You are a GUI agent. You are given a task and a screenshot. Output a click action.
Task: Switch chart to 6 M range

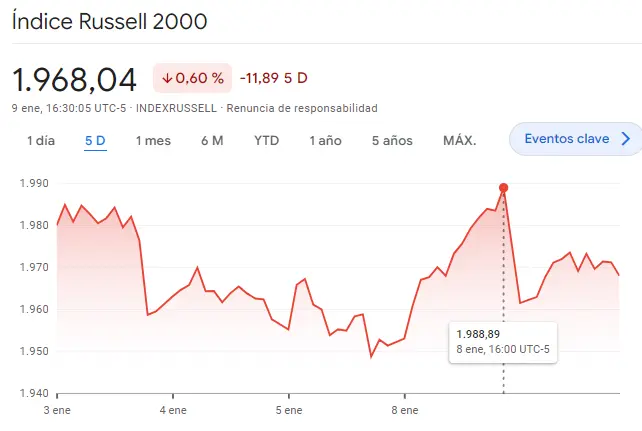pos(212,140)
